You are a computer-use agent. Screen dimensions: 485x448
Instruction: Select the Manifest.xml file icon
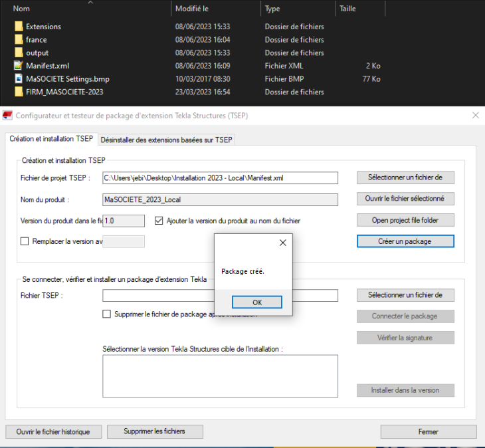point(19,66)
